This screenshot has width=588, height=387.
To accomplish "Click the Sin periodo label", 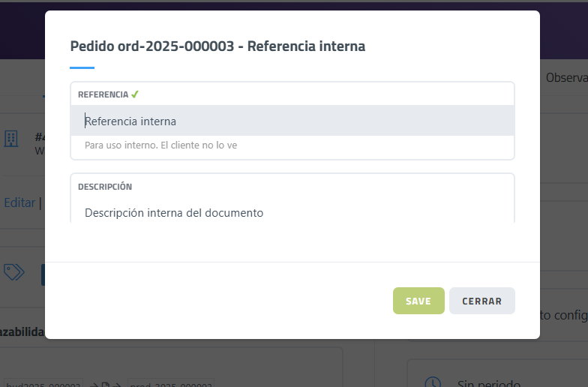I will point(487,383).
